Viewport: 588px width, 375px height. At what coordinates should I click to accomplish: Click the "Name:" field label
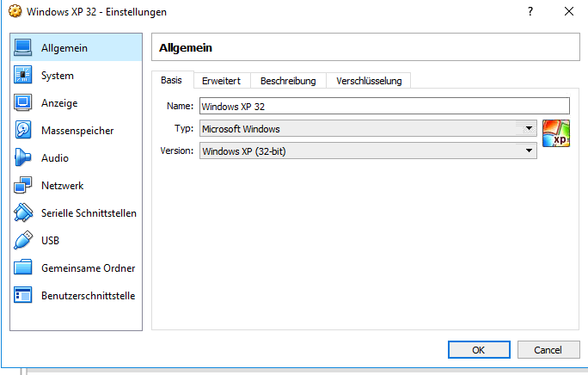[x=180, y=107]
